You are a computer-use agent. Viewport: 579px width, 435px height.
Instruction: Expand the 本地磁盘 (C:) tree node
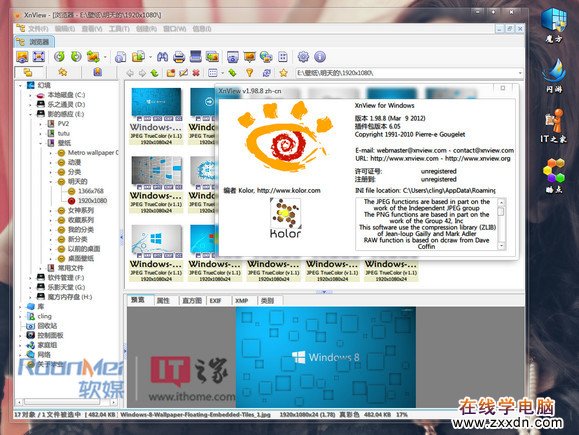(31, 95)
